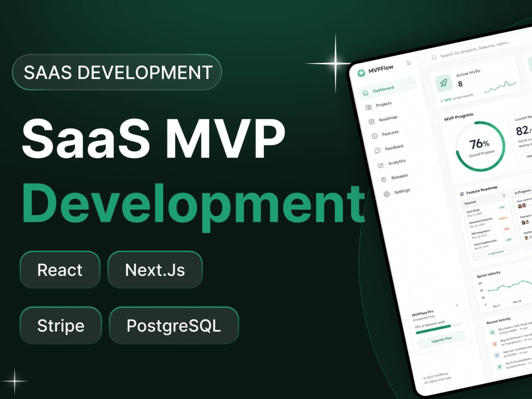
Task: Go to the Roadmap section
Action: point(388,119)
